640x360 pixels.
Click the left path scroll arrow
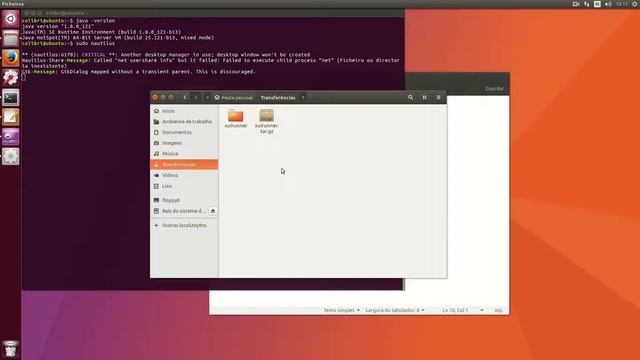(207, 98)
